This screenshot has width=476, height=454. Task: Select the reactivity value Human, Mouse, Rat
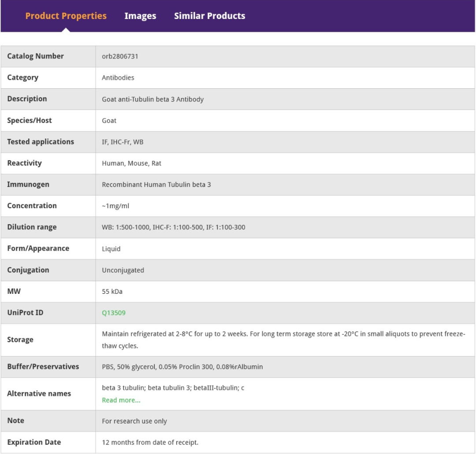131,163
